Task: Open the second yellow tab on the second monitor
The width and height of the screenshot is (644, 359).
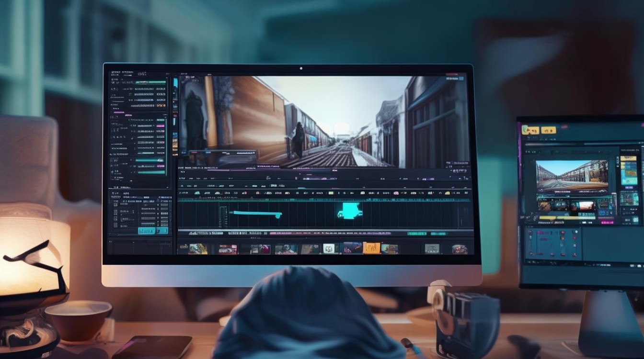Action: click(548, 130)
